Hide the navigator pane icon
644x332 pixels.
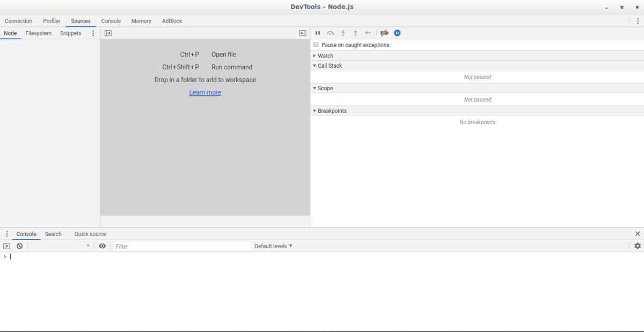coord(108,33)
